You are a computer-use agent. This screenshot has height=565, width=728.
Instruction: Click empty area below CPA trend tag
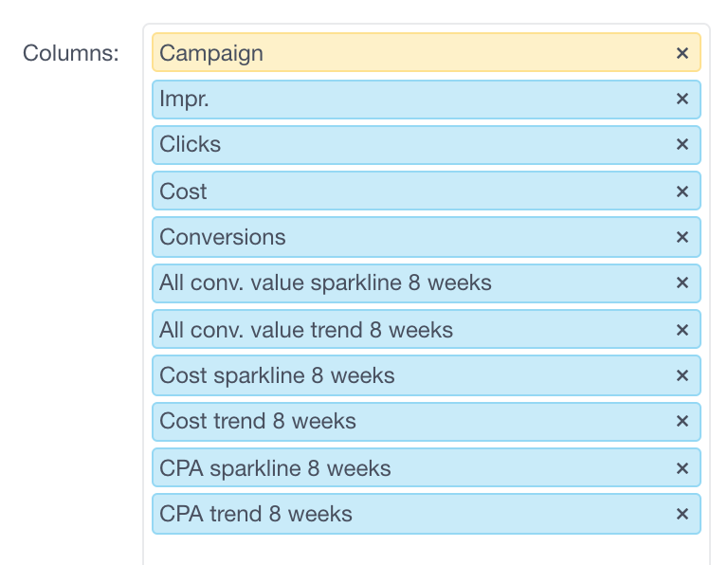[427, 550]
